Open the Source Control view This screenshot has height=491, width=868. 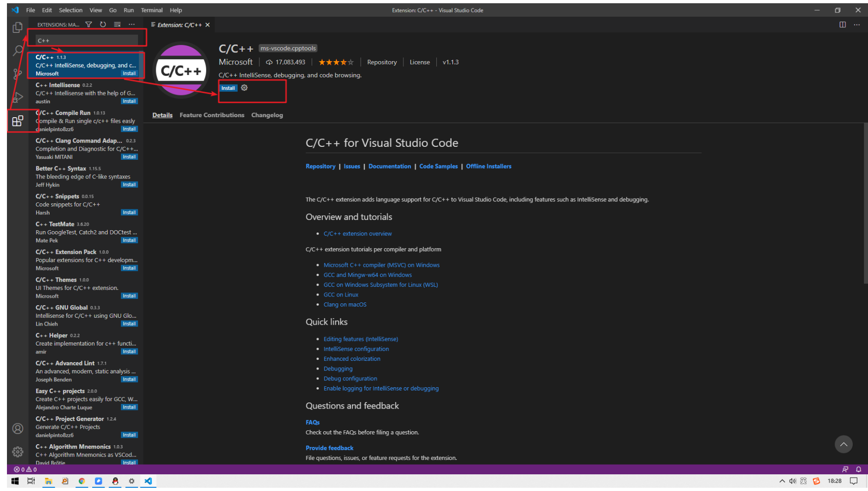pyautogui.click(x=18, y=74)
